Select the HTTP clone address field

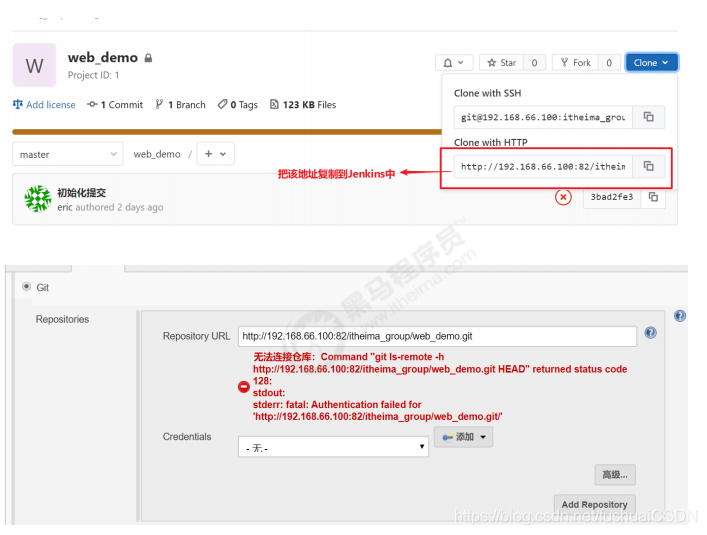543,166
